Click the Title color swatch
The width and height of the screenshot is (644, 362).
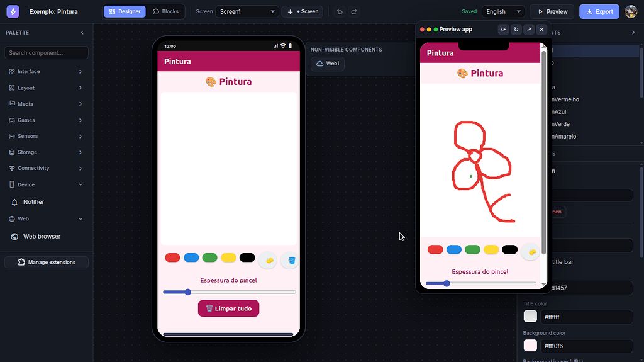[530, 316]
